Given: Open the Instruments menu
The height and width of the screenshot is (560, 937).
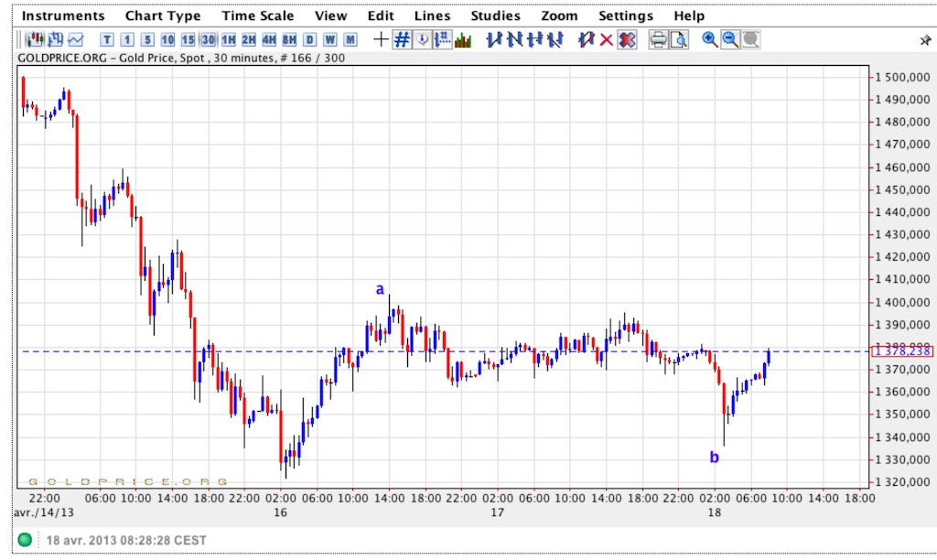Looking at the screenshot, I should tap(63, 16).
